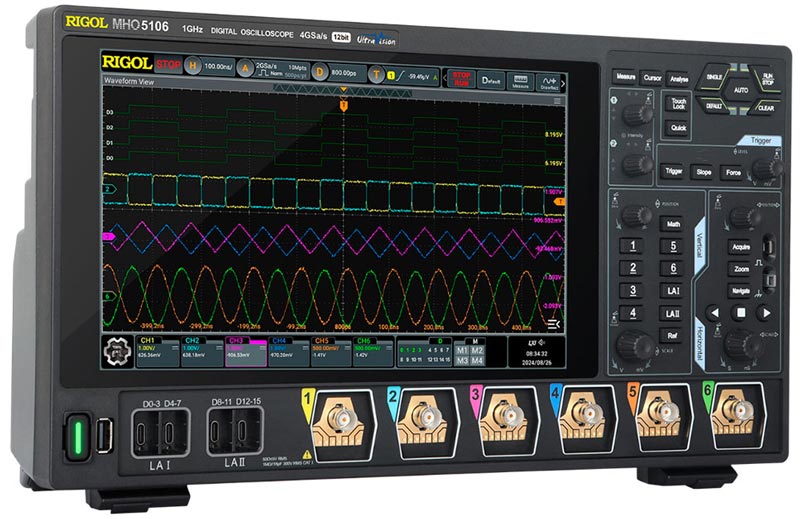This screenshot has height=519, width=800.
Task: Toggle channel 6 with front-panel key 6
Action: [x=673, y=268]
